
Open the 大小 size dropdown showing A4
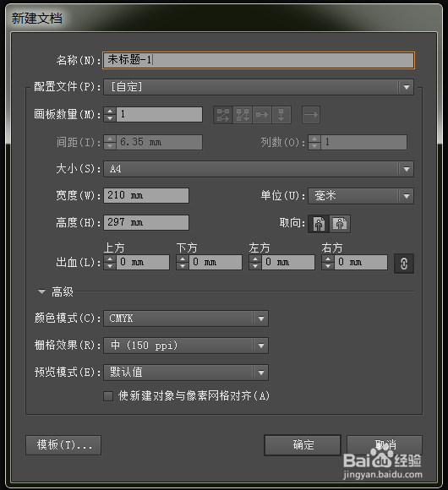click(x=259, y=169)
